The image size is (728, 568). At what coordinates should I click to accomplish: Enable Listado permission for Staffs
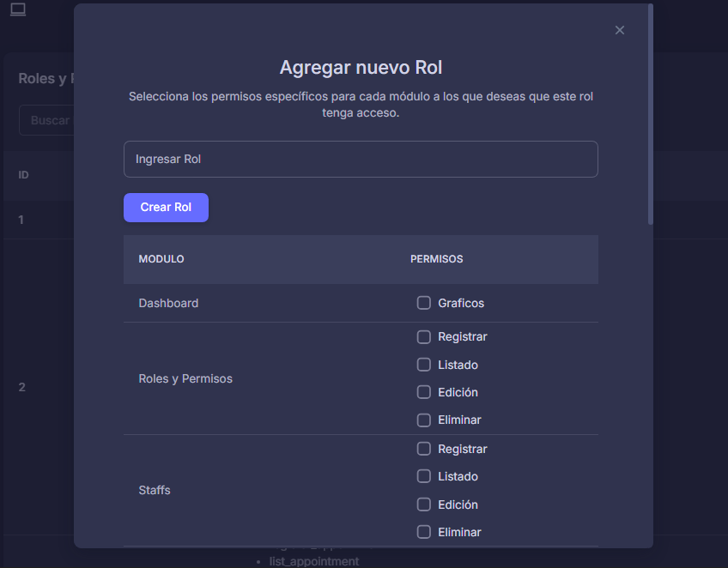point(423,476)
